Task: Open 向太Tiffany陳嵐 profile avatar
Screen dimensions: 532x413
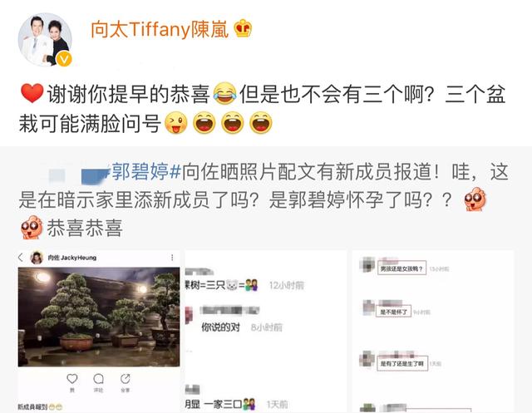Action: pos(45,39)
